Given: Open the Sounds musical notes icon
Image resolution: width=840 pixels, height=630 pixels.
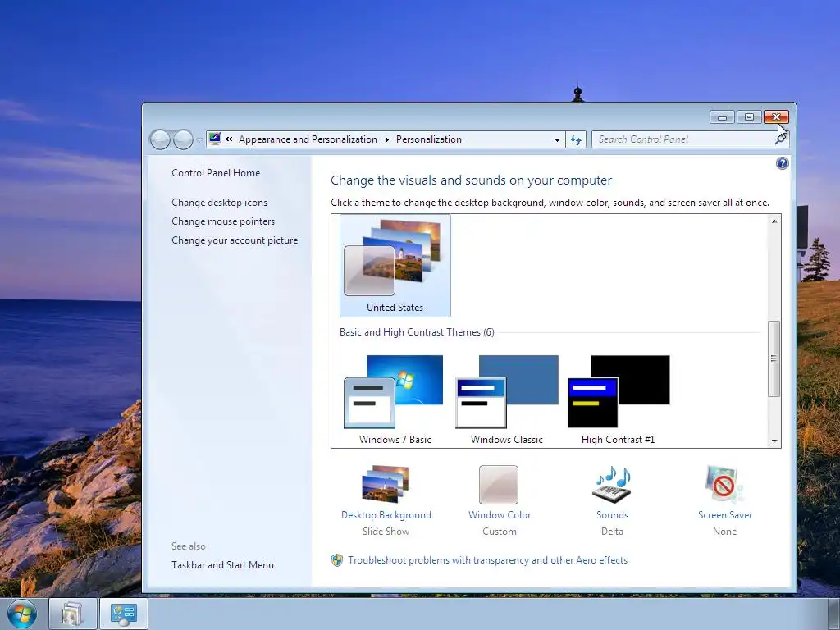Looking at the screenshot, I should [x=612, y=484].
